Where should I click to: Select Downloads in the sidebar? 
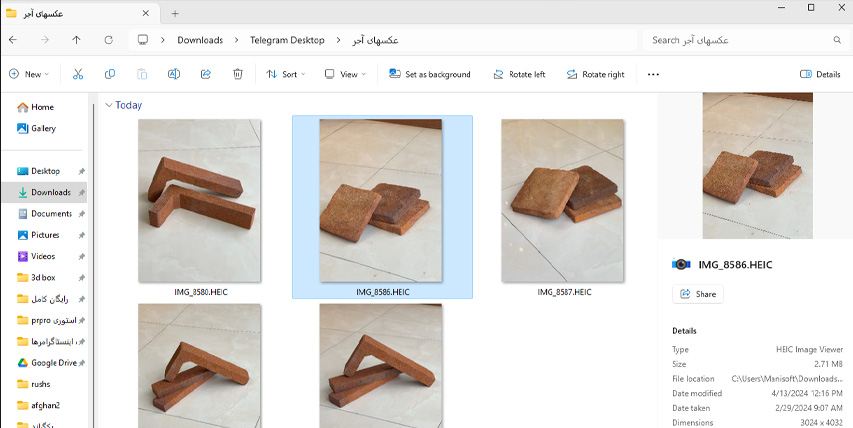[45, 192]
